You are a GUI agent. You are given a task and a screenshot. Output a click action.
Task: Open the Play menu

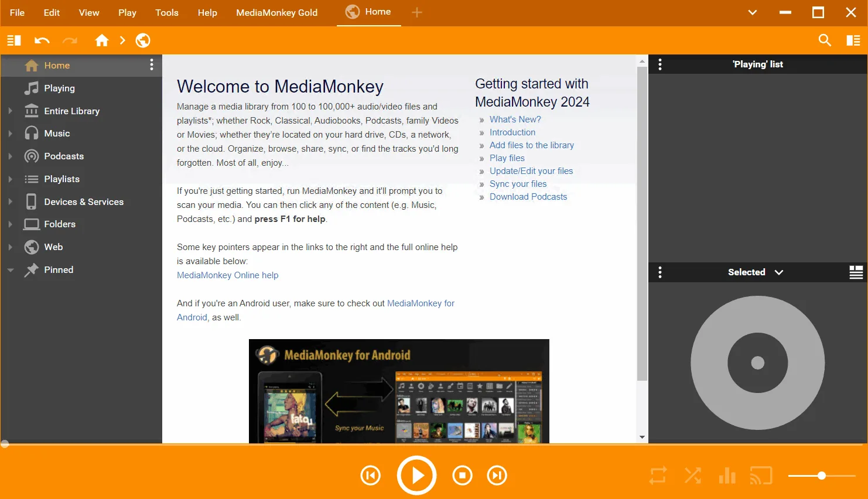127,12
